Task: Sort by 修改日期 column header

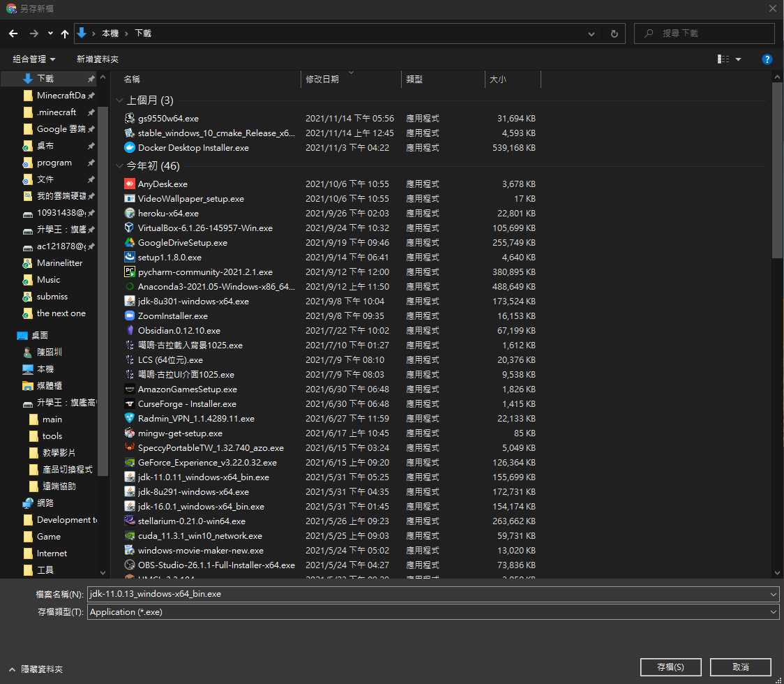Action: (x=322, y=79)
